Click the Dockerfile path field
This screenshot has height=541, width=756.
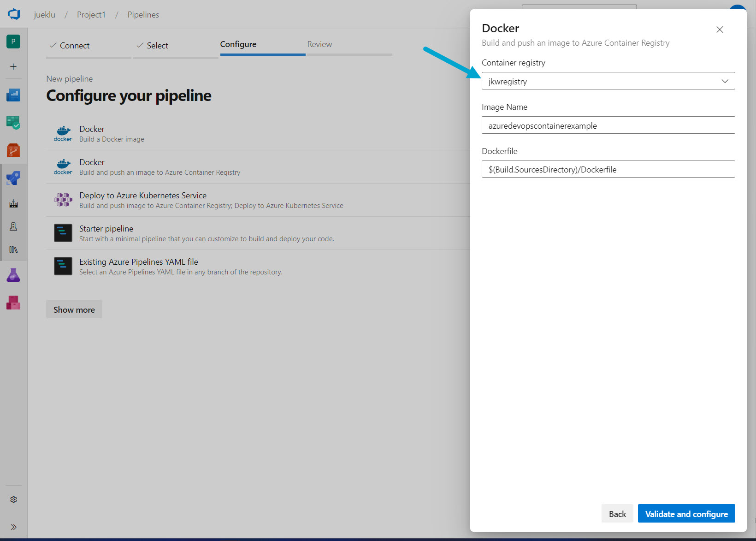coord(608,169)
